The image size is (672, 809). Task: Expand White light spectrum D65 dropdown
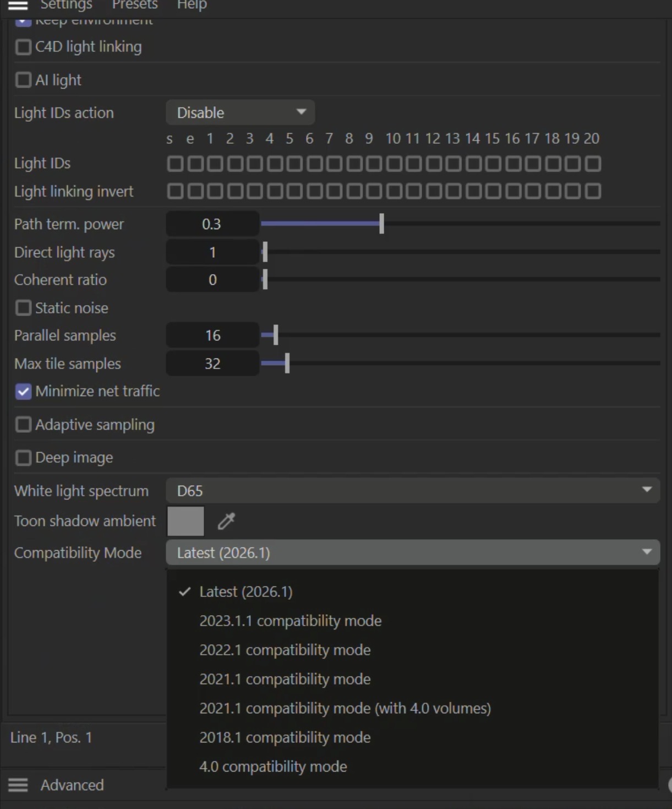coord(413,490)
